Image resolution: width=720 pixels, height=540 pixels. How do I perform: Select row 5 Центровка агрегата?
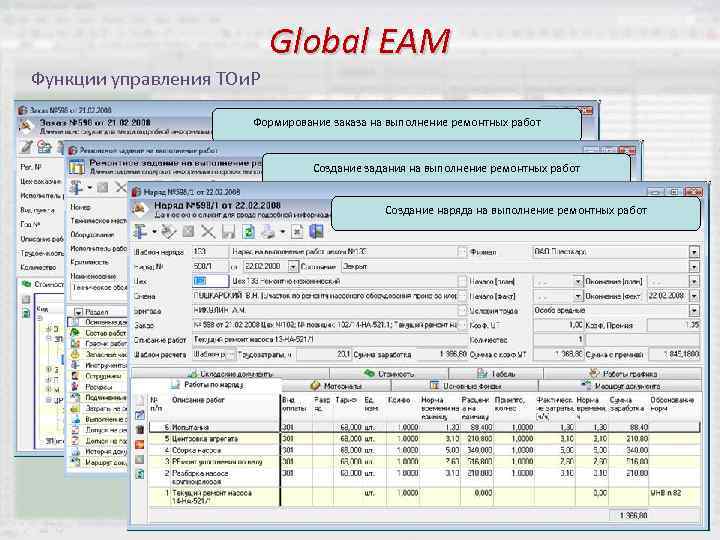424,439
